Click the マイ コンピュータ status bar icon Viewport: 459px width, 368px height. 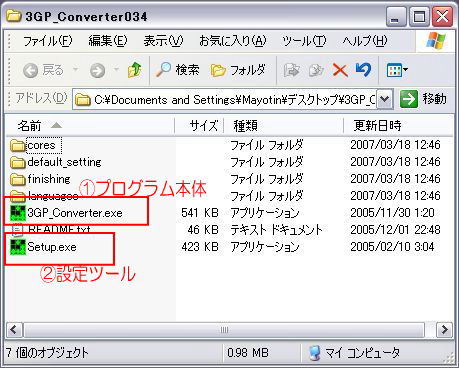(x=314, y=353)
